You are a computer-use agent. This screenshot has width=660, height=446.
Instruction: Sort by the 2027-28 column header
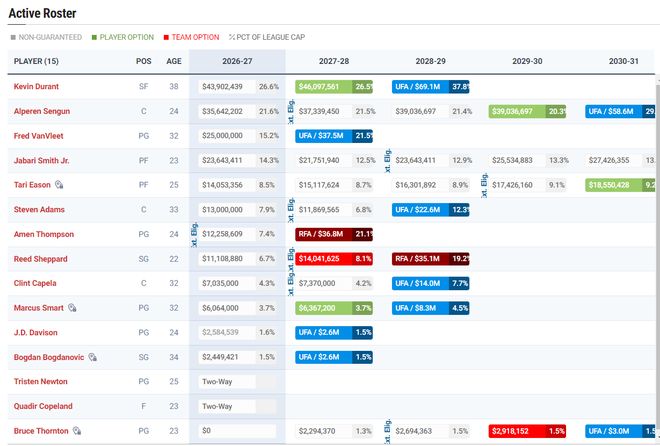pyautogui.click(x=334, y=61)
